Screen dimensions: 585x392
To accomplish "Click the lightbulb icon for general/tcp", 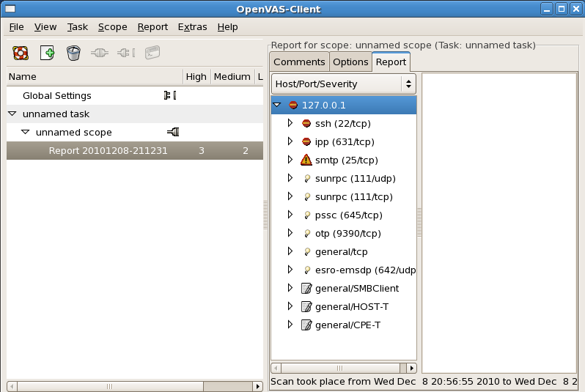I will [x=307, y=252].
